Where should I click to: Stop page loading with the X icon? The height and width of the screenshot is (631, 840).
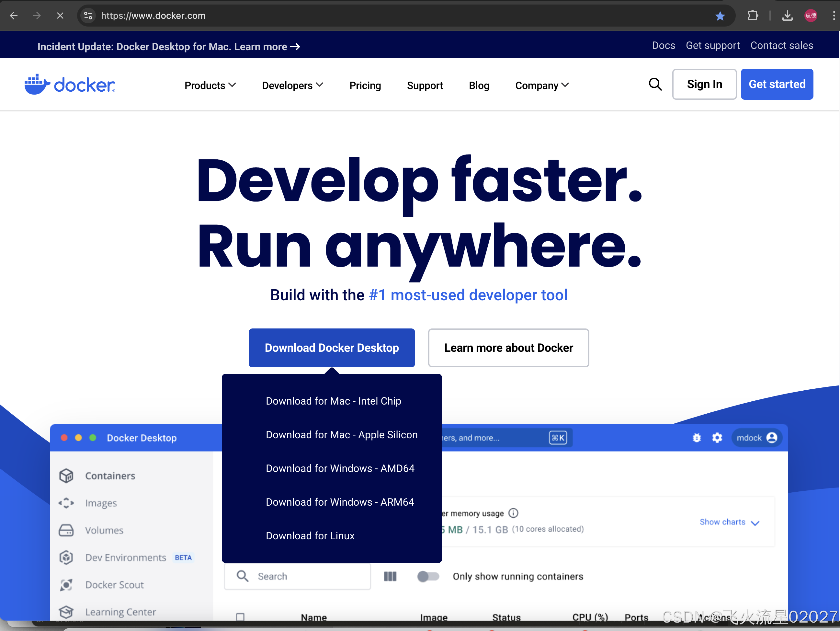[x=60, y=16]
